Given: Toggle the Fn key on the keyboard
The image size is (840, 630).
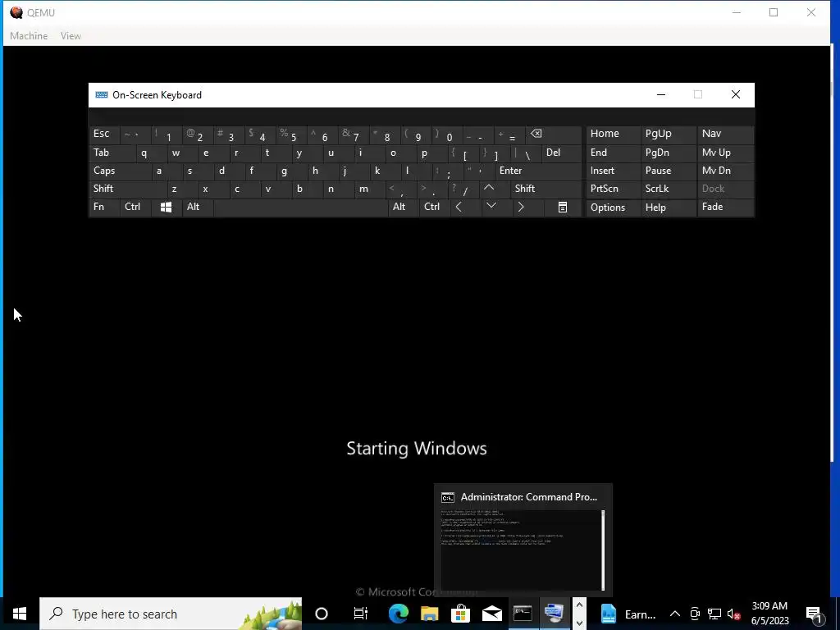Looking at the screenshot, I should 104,208.
